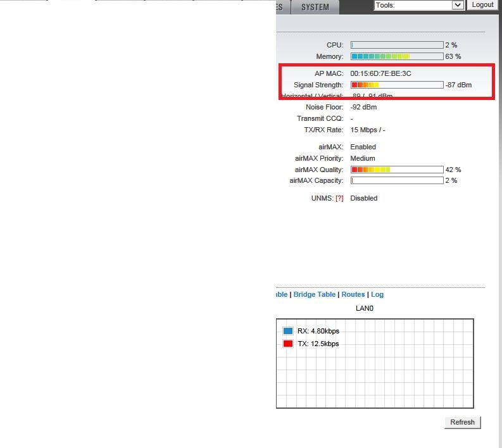Click the blue RX legend swatch
Image resolution: width=502 pixels, height=448 pixels.
click(288, 331)
